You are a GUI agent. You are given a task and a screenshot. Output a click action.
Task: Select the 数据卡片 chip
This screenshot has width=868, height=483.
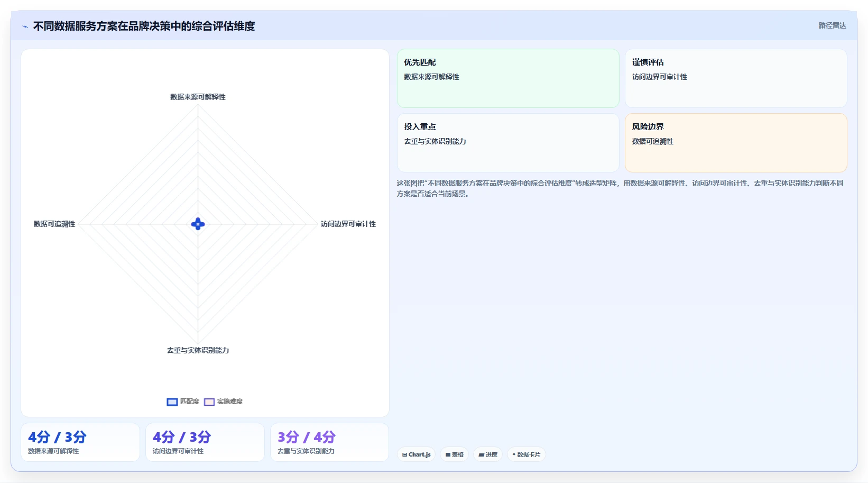527,454
